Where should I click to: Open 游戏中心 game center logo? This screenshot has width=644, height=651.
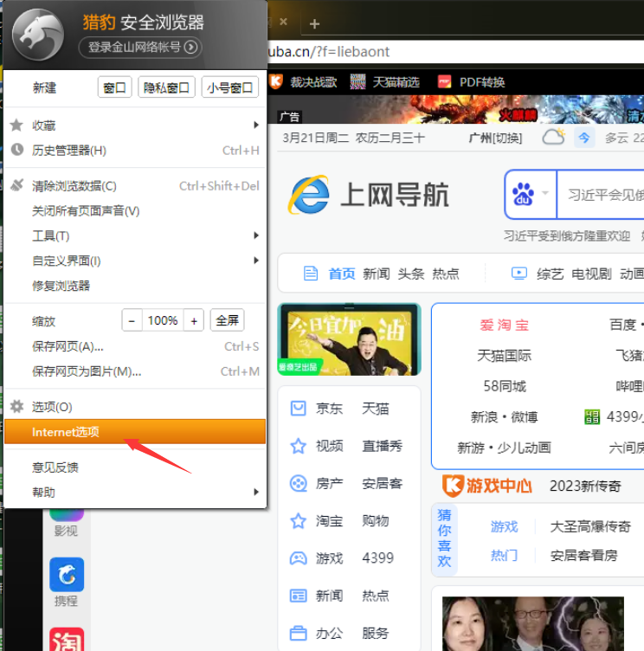[487, 486]
